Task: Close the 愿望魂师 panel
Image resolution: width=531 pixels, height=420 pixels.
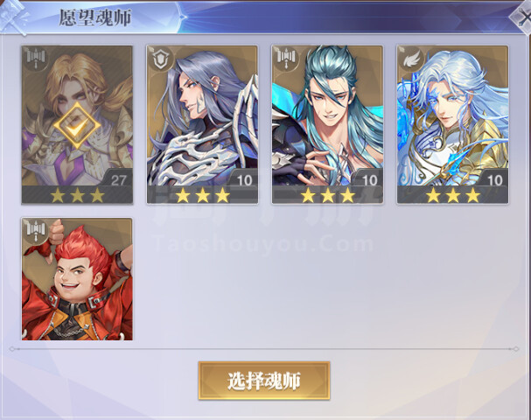Action: coord(523,17)
